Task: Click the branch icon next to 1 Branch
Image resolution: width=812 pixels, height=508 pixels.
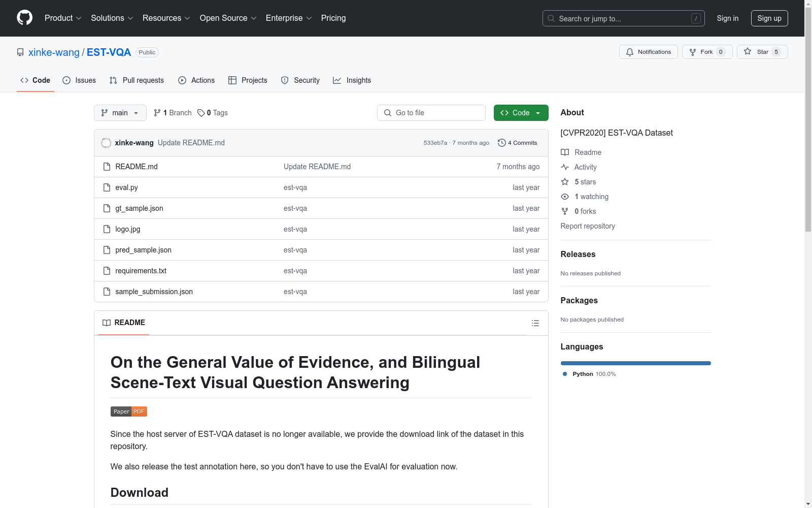Action: tap(157, 113)
